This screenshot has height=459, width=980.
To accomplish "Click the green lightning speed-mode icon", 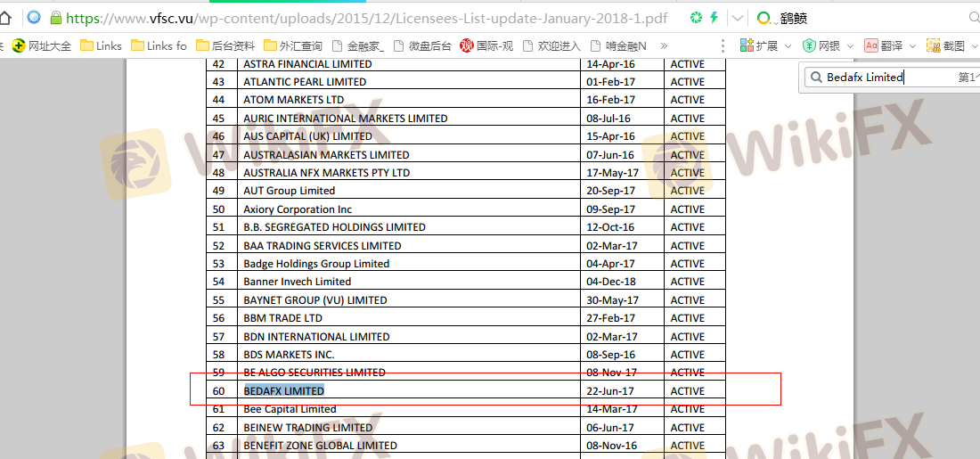I will point(714,18).
